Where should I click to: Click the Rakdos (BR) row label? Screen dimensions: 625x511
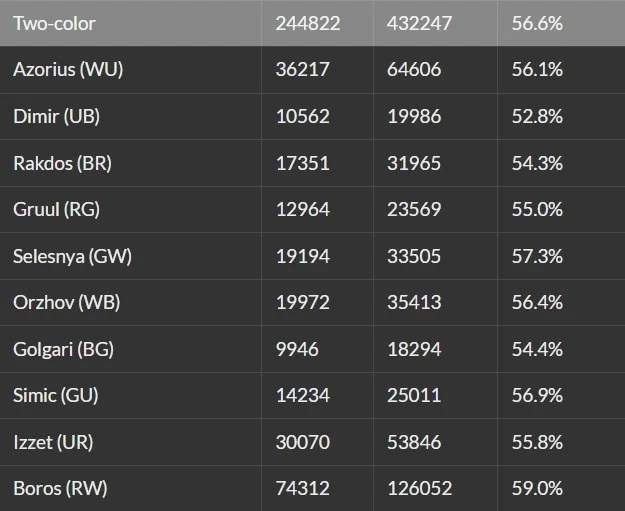tap(62, 163)
